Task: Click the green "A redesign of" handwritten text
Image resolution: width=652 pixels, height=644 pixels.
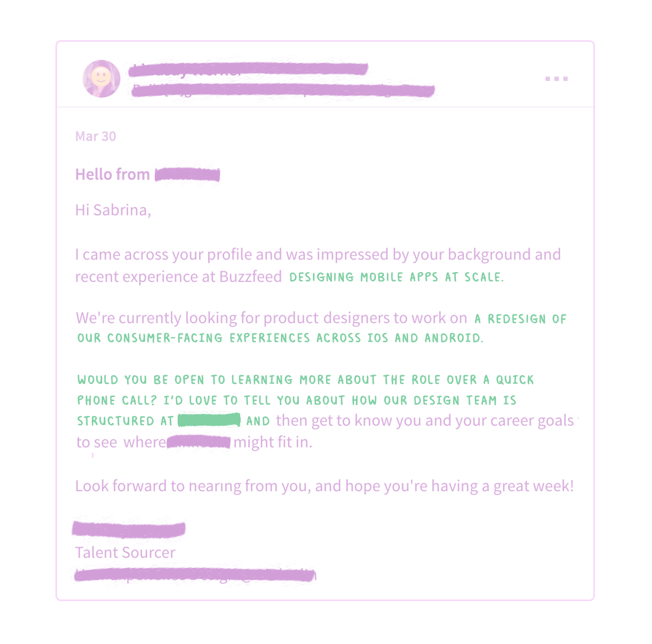Action: click(x=521, y=319)
